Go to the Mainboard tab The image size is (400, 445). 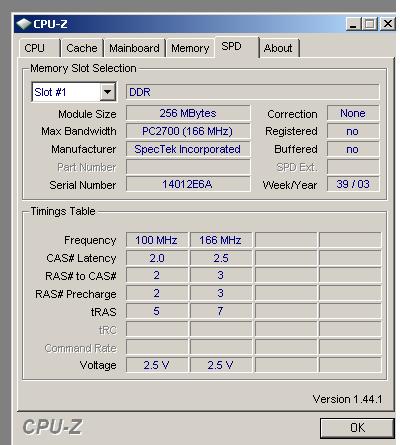coord(134,48)
